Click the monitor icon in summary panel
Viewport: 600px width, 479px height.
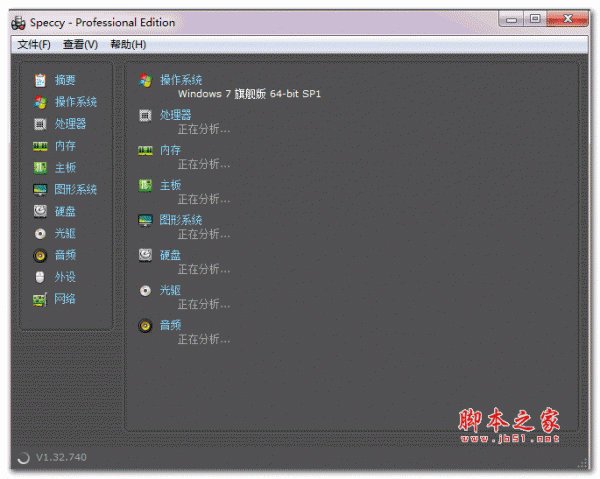pos(145,220)
